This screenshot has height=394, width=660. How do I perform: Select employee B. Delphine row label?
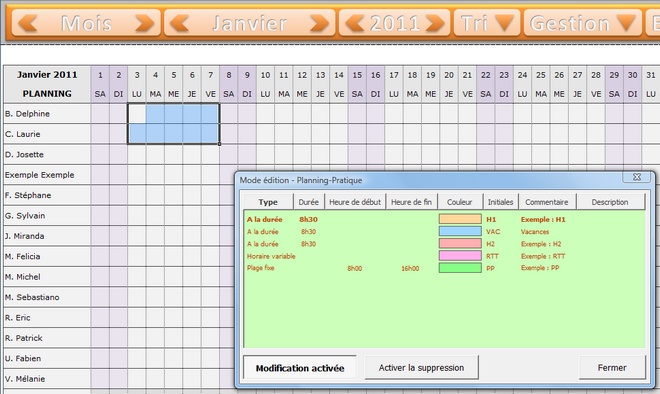(47, 114)
